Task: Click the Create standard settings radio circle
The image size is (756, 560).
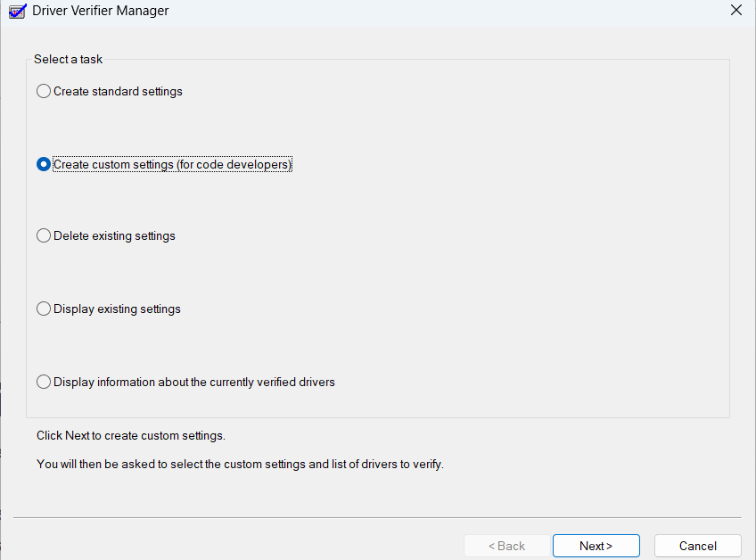Action: point(44,91)
